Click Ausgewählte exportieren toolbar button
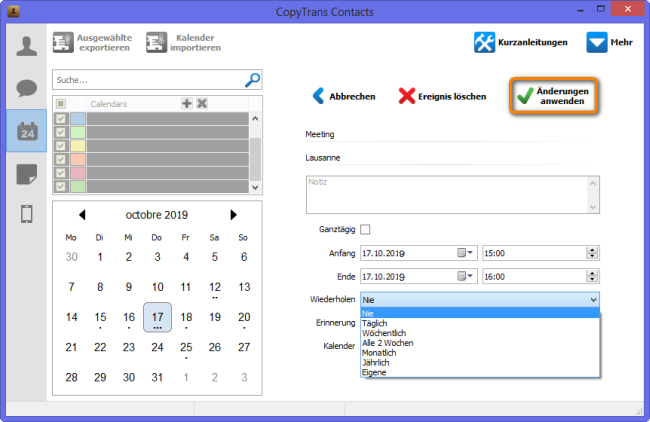The width and height of the screenshot is (650, 422). tap(92, 43)
